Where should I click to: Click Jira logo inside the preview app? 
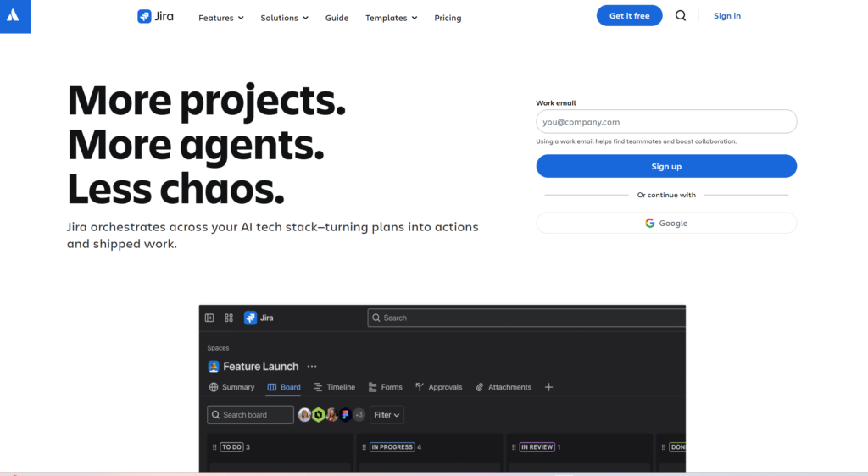pos(259,318)
